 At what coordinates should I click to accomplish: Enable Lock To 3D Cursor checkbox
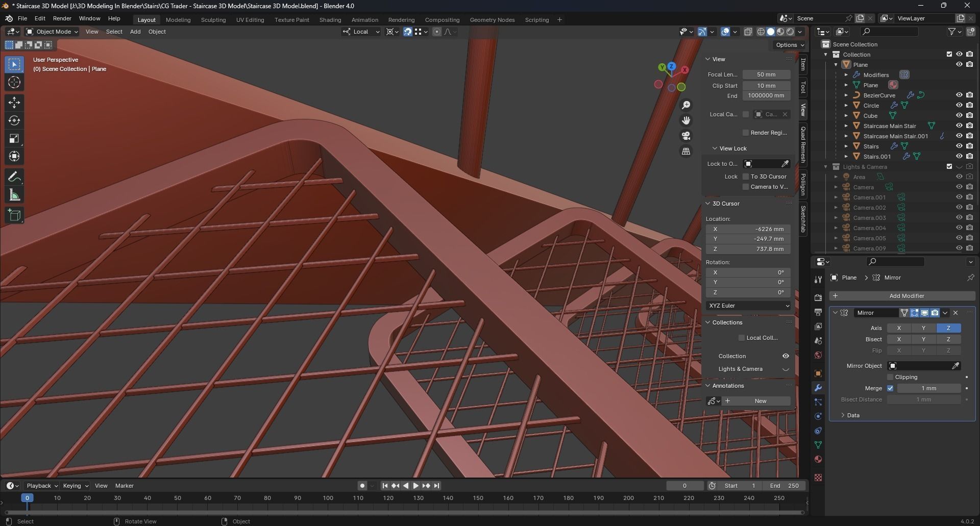746,177
